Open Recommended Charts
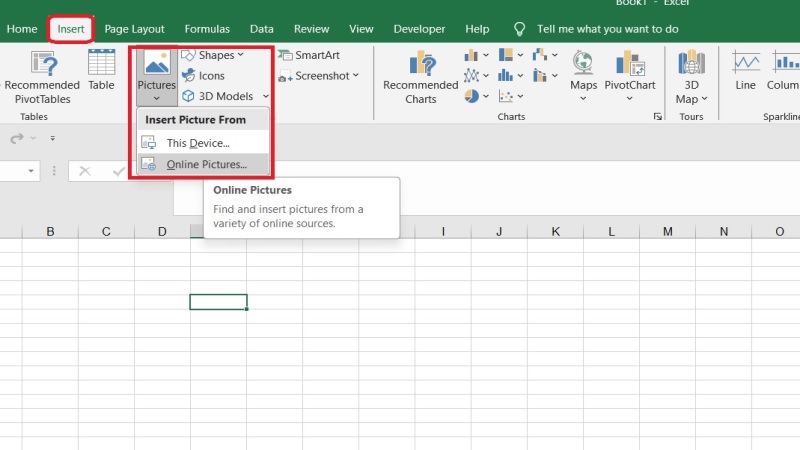Viewport: 800px width, 450px height. 420,77
